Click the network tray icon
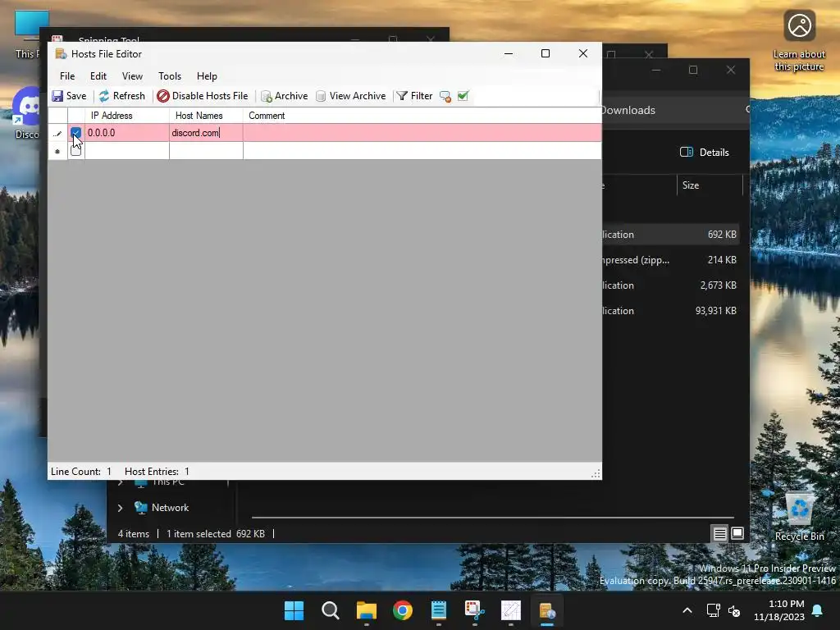Screen dimensions: 840x630 (x=713, y=610)
